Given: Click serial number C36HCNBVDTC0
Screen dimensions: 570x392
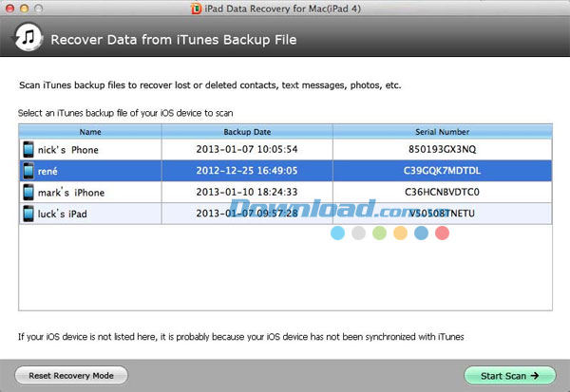Looking at the screenshot, I should tap(442, 192).
